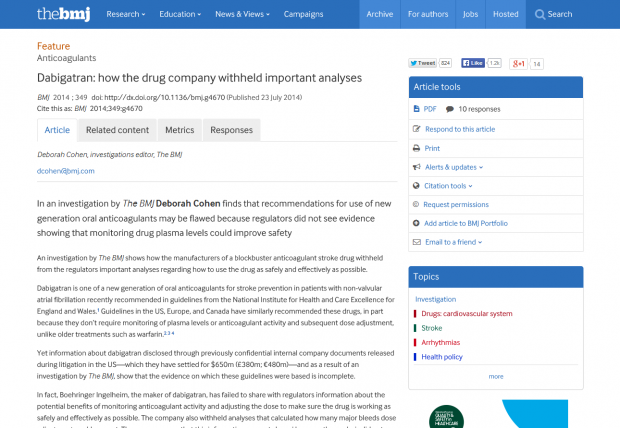Viewport: 620px width, 428px height.
Task: Open the Investigation topic
Action: pyautogui.click(x=436, y=299)
